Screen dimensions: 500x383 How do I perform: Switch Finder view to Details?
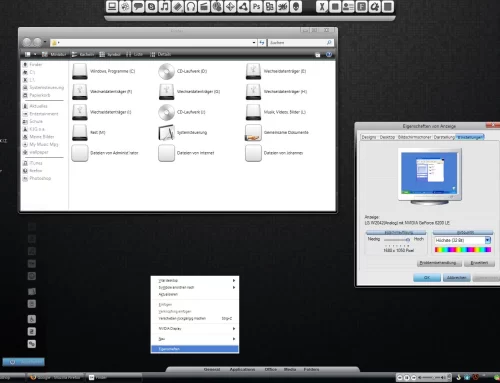point(161,54)
